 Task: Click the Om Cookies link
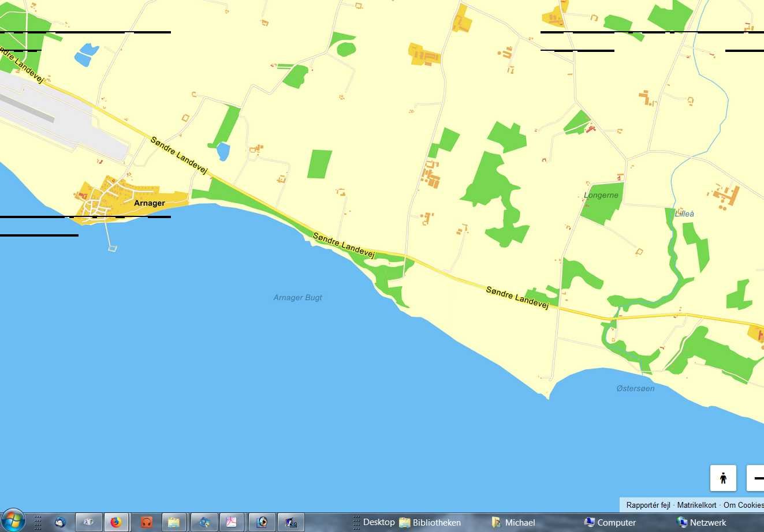(x=743, y=505)
